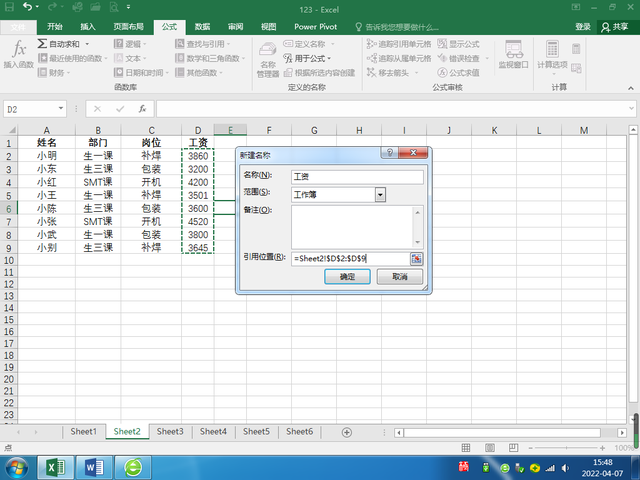Image resolution: width=640 pixels, height=480 pixels.
Task: Click Calculate Now icon in the Calculation group
Action: tap(576, 49)
